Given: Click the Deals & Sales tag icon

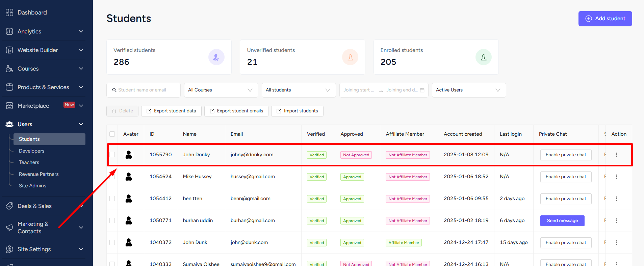Looking at the screenshot, I should tap(9, 206).
